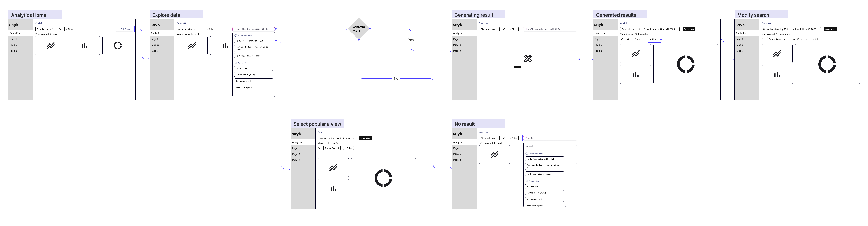Choose SLA Management in No result dropdown
The width and height of the screenshot is (868, 226).
click(544, 199)
